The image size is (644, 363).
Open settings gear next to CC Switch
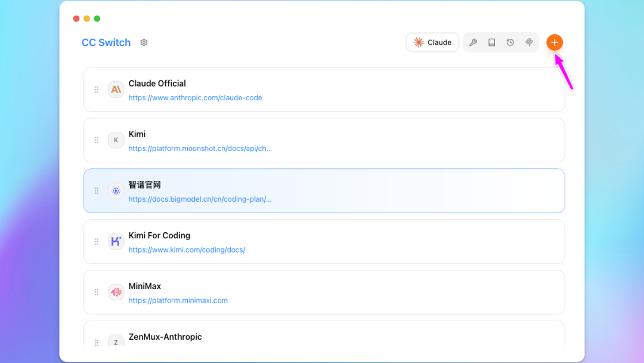click(144, 42)
